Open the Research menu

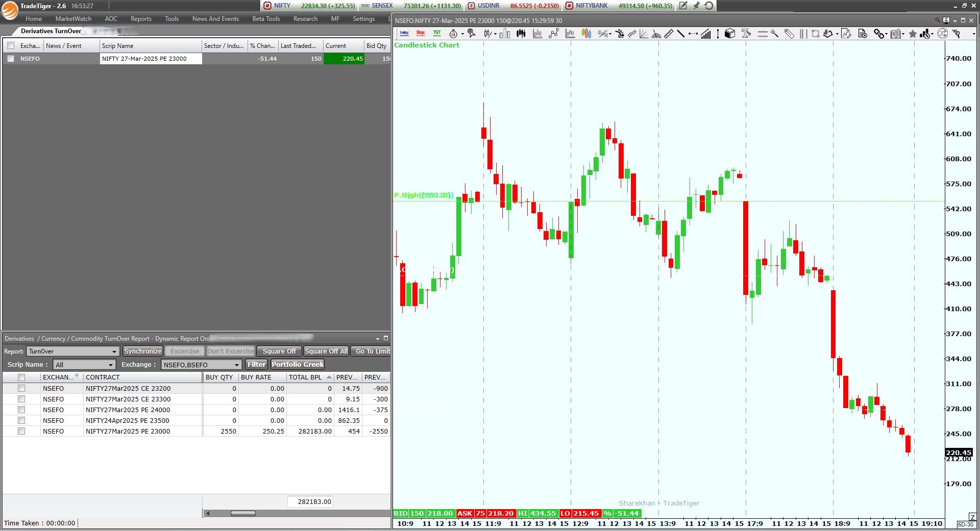305,19
